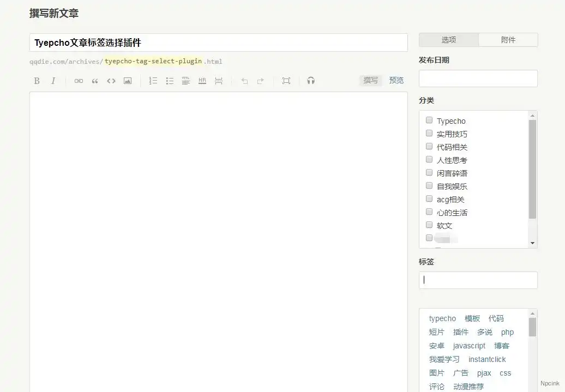Click inside the article body text area
The width and height of the screenshot is (565, 392).
click(218, 242)
